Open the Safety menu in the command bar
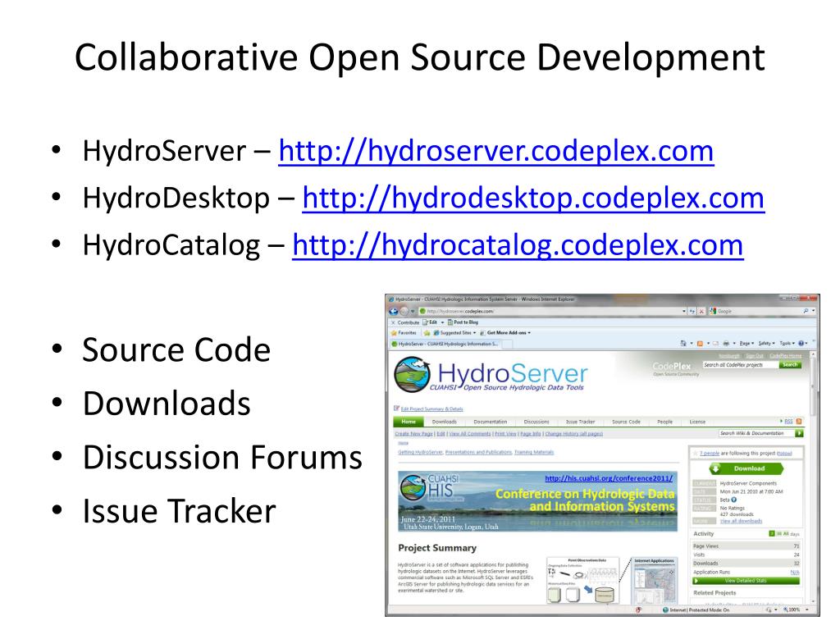This screenshot has height=630, width=840. pos(766,344)
